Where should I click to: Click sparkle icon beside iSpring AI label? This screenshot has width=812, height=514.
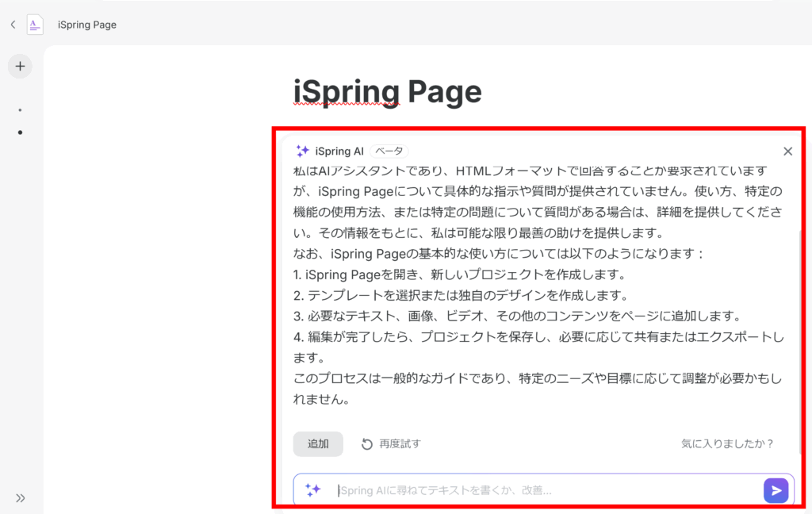tap(302, 151)
